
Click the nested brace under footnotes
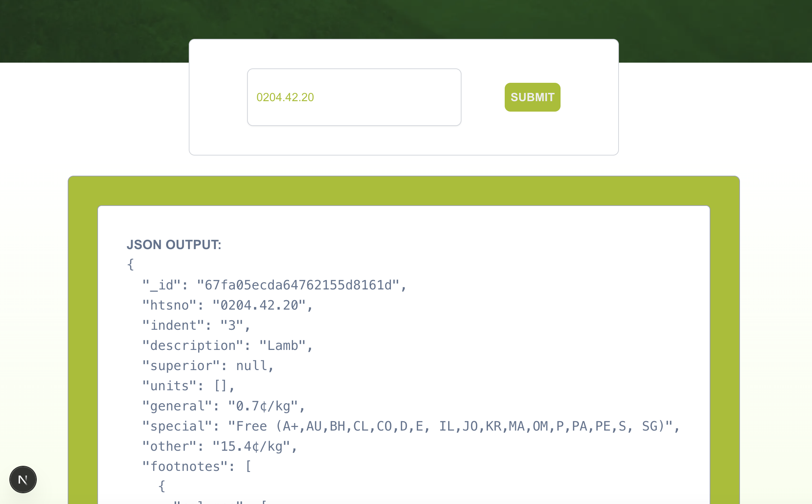[x=162, y=486]
